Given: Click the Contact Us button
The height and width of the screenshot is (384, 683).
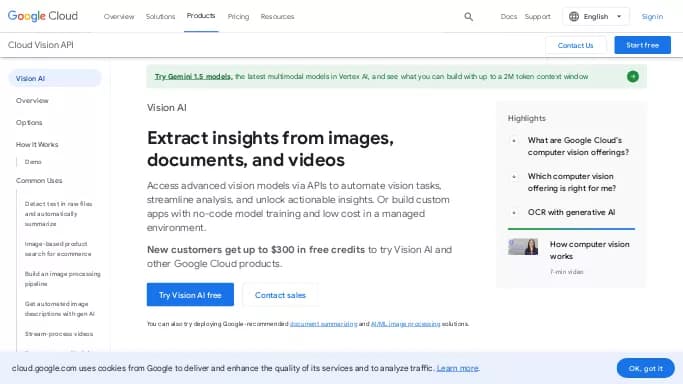Looking at the screenshot, I should click(x=575, y=45).
